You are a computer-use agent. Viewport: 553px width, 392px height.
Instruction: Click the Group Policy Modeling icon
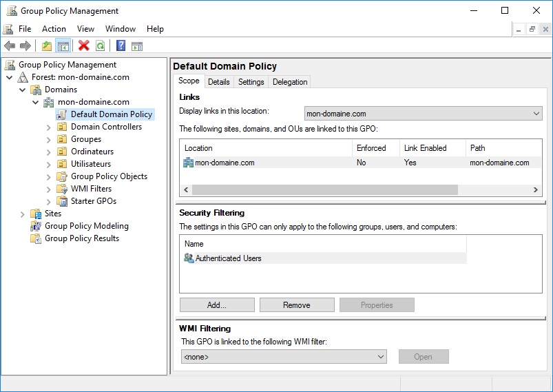[x=36, y=226]
